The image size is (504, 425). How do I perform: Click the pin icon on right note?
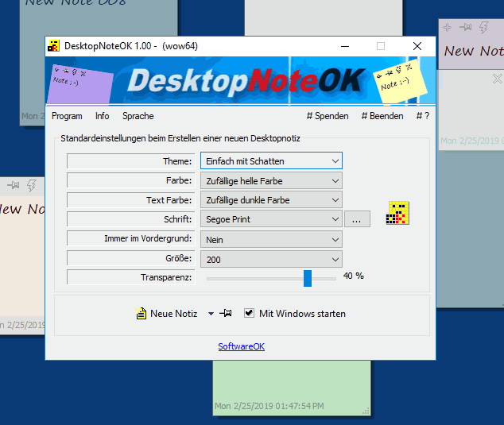pyautogui.click(x=465, y=27)
